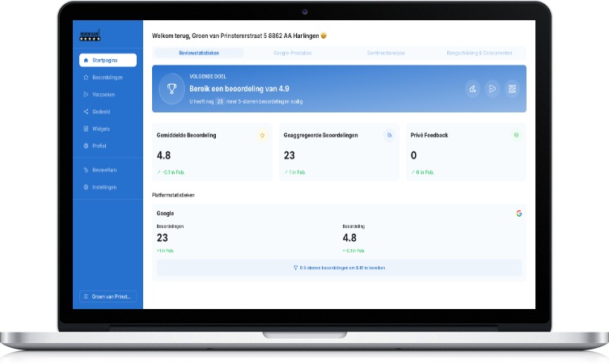
Task: Click the Privé Feedback card title
Action: click(x=429, y=135)
